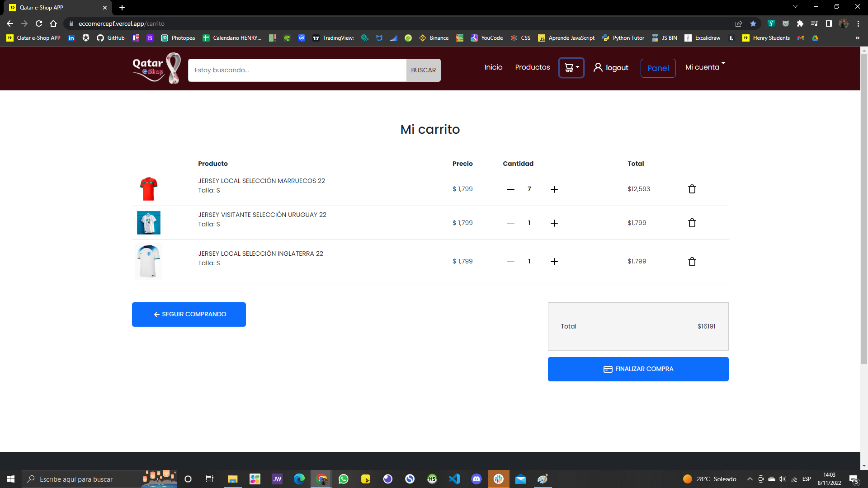
Task: Expand hidden bookmarks with the chevron
Action: 857,38
